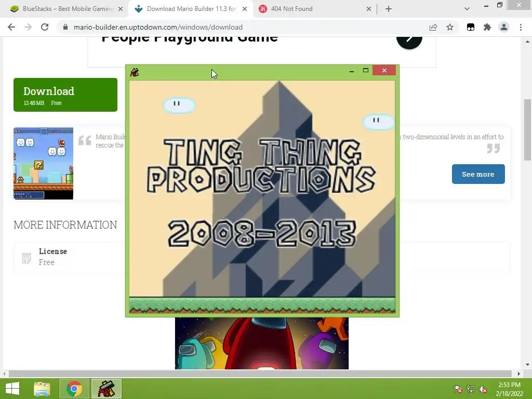
Task: Click the horizontal scrollbar right arrow
Action: coord(519,374)
